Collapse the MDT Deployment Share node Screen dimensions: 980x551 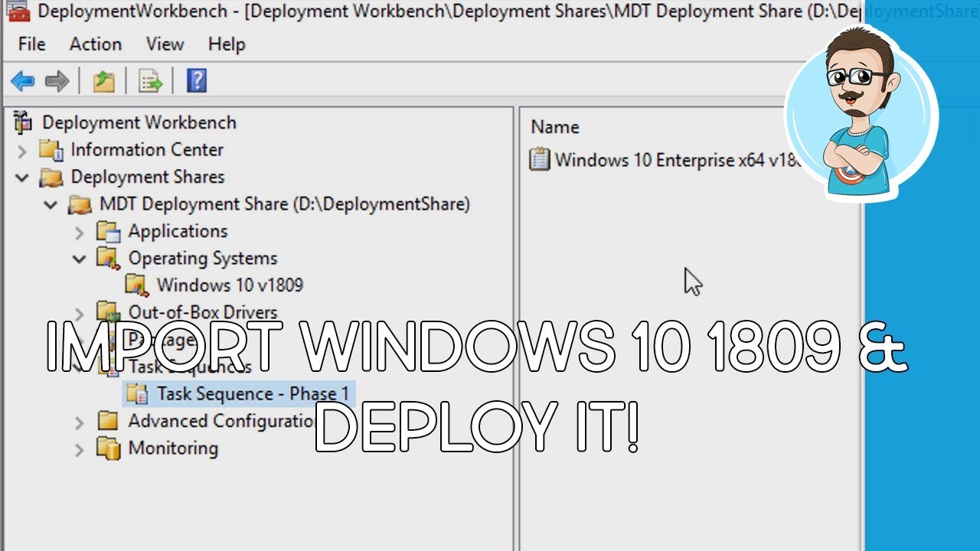coord(51,205)
